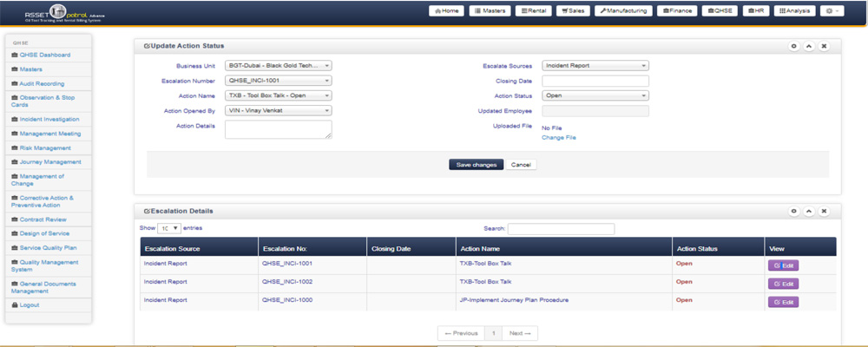Go to Incident Investigation in sidebar
The width and height of the screenshot is (868, 347).
pos(49,119)
